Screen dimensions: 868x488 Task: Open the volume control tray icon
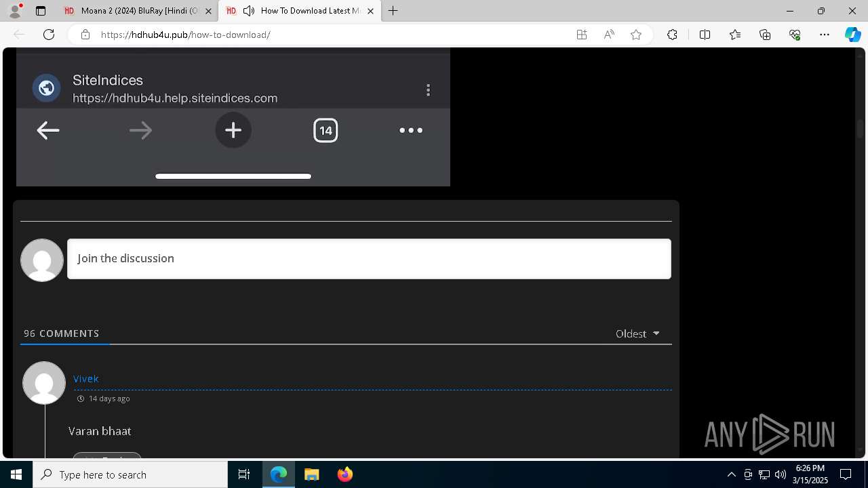[x=781, y=474]
